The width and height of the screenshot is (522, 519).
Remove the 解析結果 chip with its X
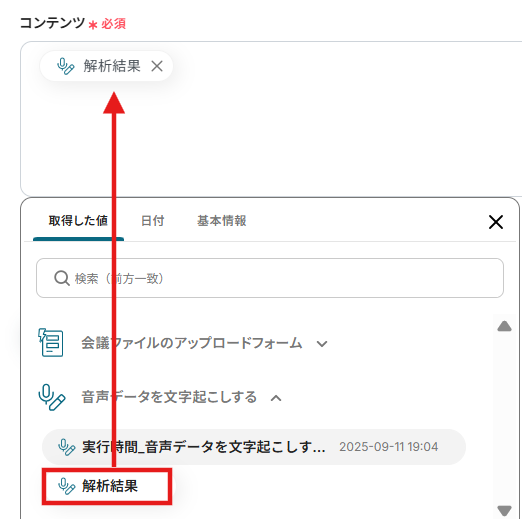pos(157,66)
